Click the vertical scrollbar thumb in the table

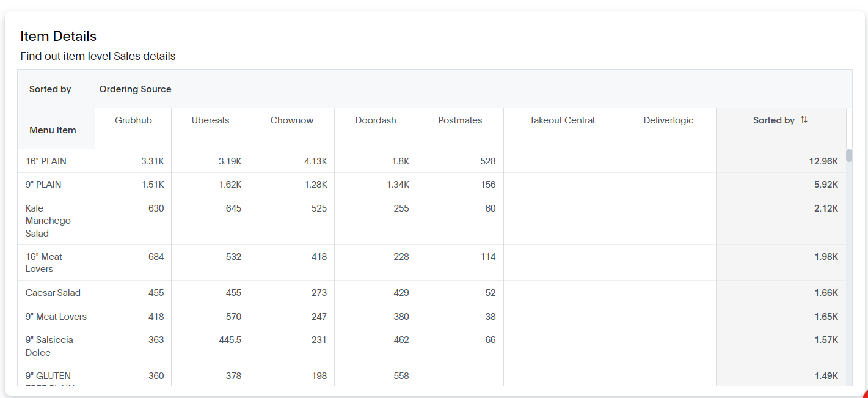click(849, 155)
